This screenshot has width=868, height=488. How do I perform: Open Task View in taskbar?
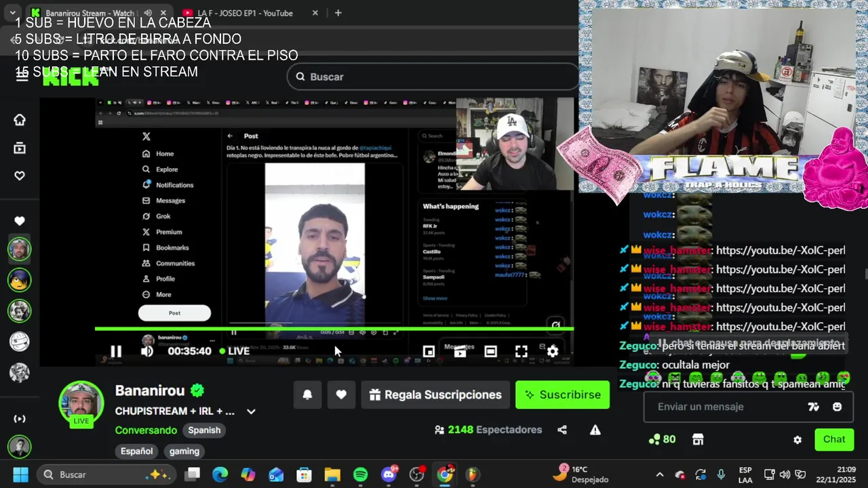193,474
